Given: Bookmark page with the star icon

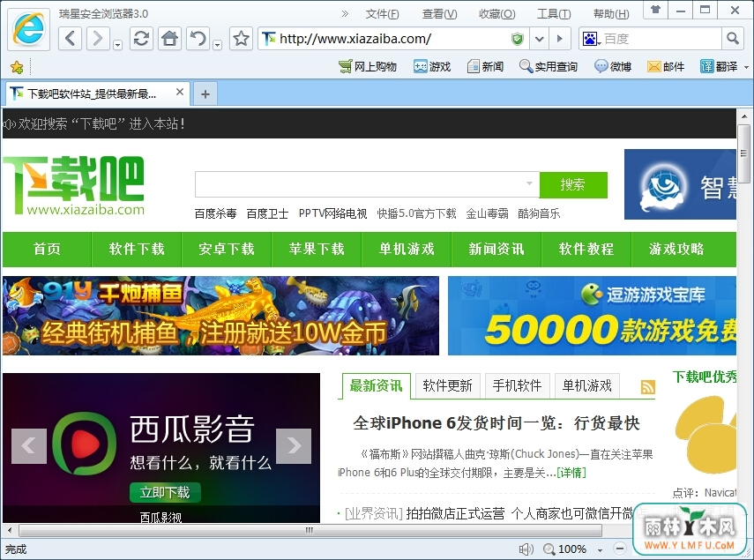Looking at the screenshot, I should pyautogui.click(x=241, y=39).
